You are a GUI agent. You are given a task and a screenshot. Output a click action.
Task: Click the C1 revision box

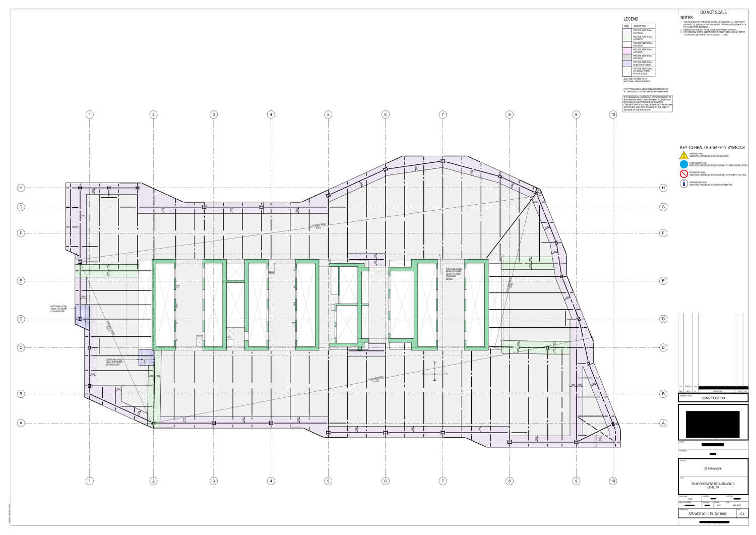click(742, 514)
